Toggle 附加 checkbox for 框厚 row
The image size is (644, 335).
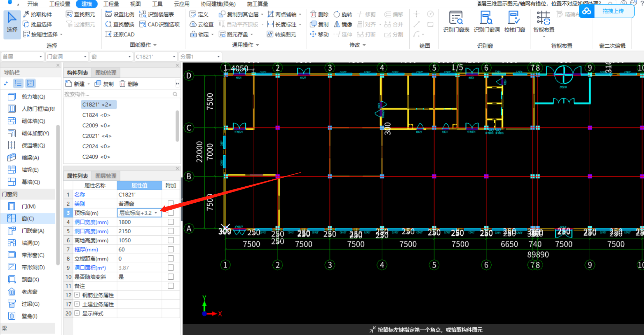click(x=171, y=249)
